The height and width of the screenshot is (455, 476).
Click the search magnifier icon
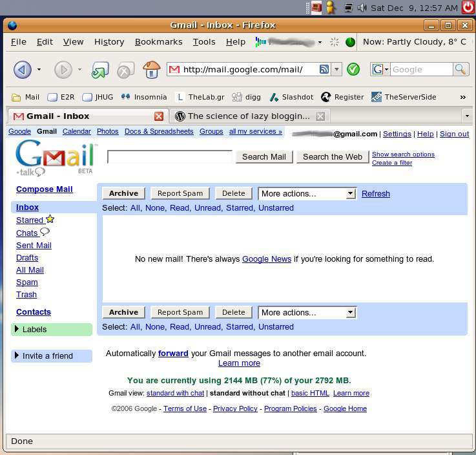pos(460,69)
